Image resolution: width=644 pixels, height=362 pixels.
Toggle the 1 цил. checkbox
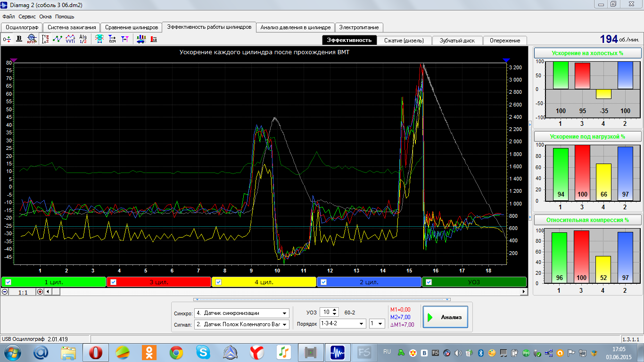click(8, 282)
